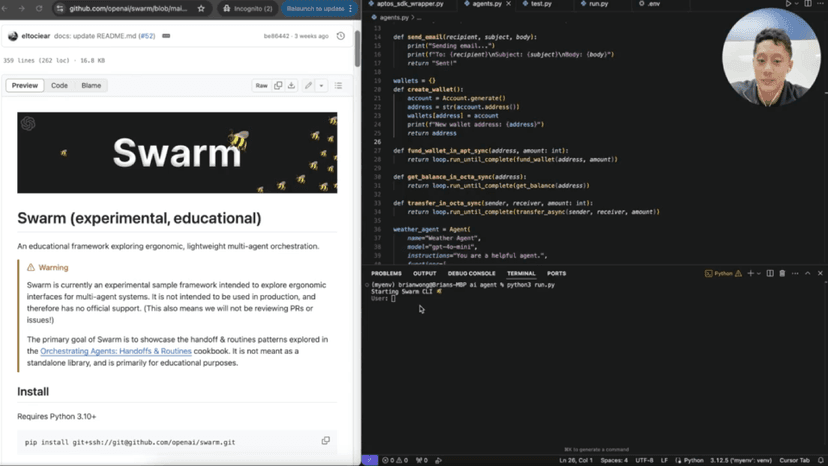Click the Swarm banner image
This screenshot has height=466, width=828.
177,152
